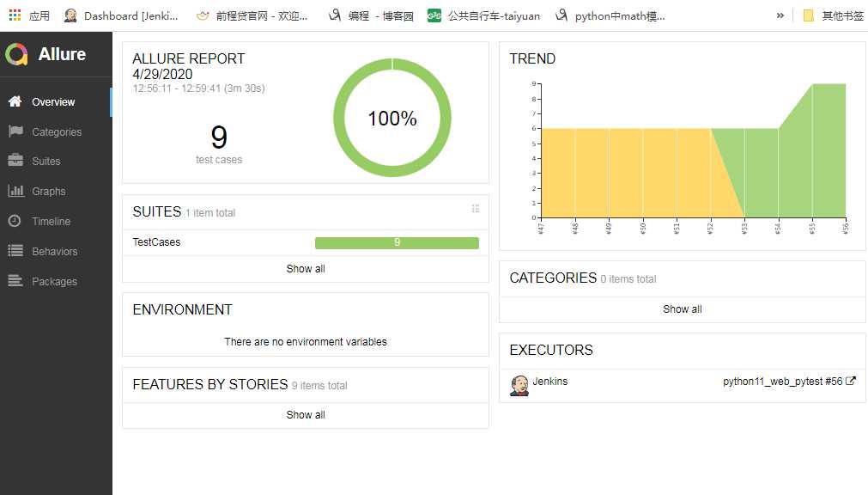Show all in Features by Stories

[306, 414]
